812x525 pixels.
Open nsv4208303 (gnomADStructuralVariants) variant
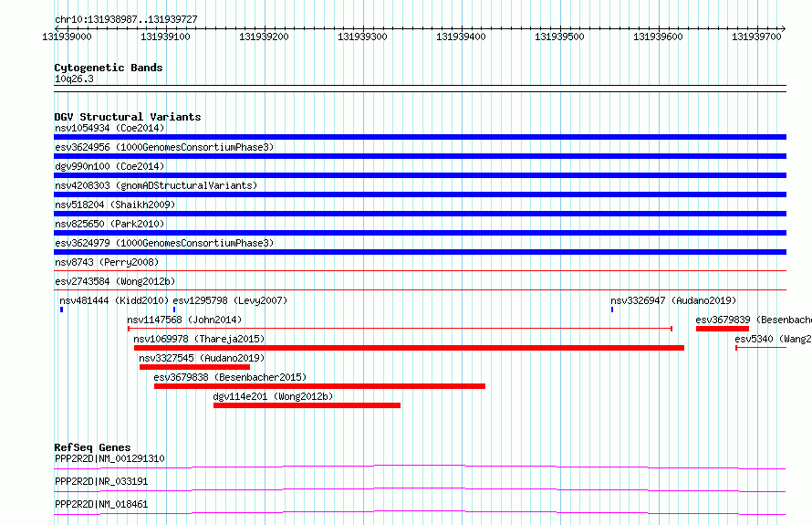pyautogui.click(x=156, y=185)
